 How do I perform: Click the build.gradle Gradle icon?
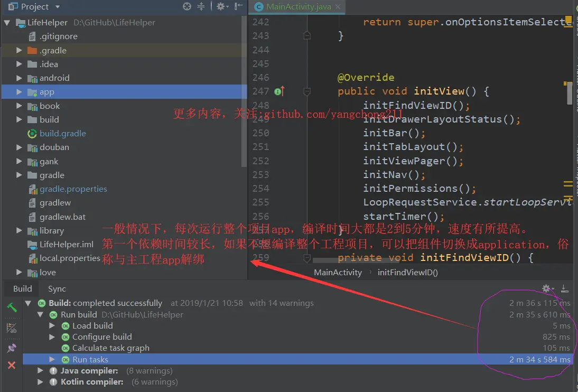tap(32, 134)
